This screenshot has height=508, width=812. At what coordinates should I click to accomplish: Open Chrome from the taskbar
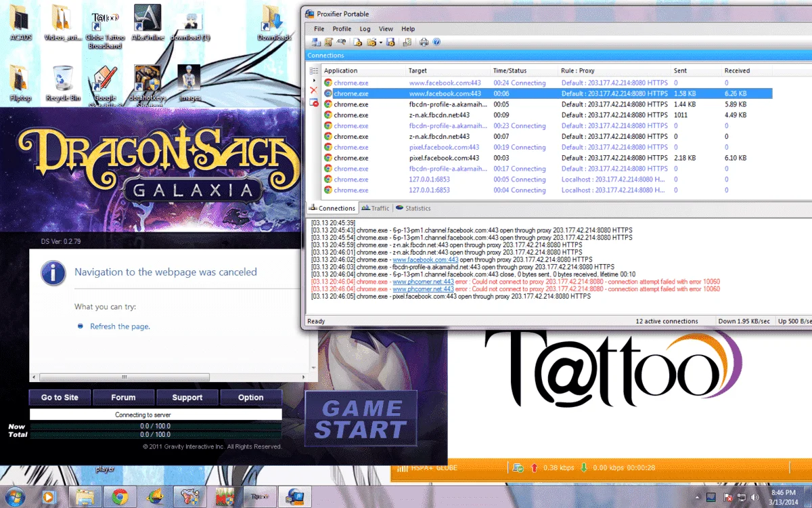tap(120, 496)
